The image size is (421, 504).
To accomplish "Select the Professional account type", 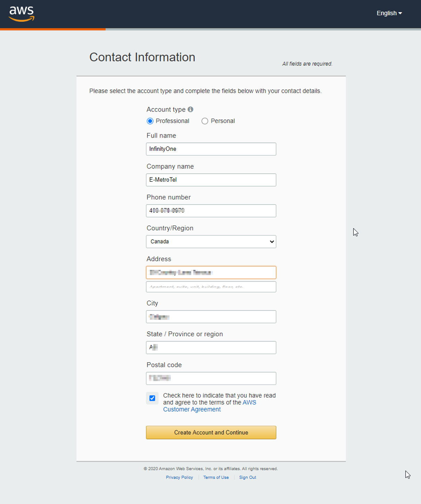I will tap(150, 121).
